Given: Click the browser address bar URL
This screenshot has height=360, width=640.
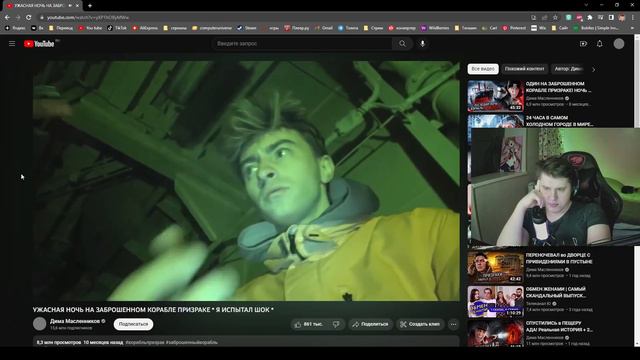Looking at the screenshot, I should pyautogui.click(x=88, y=18).
